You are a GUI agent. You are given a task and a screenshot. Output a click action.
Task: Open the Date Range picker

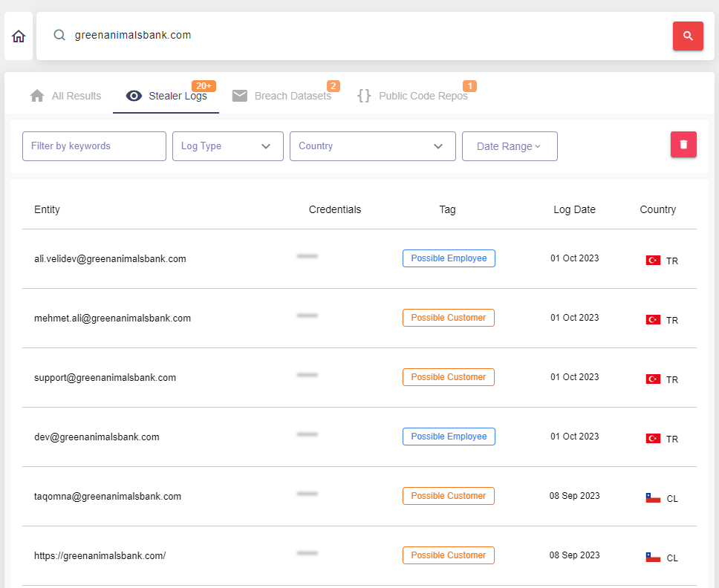pos(510,146)
